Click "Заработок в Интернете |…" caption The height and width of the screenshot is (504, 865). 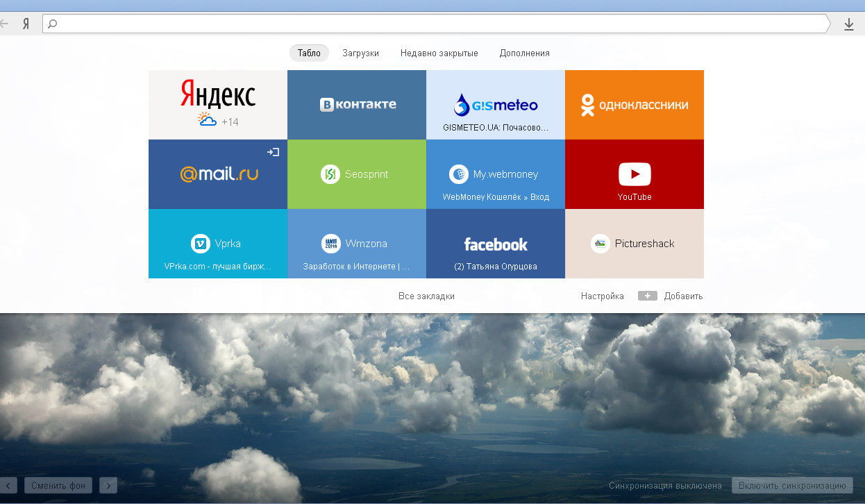(x=357, y=266)
